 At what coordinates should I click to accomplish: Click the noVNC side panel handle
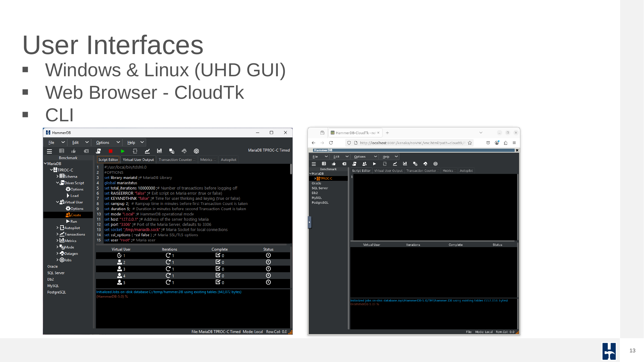(x=310, y=222)
